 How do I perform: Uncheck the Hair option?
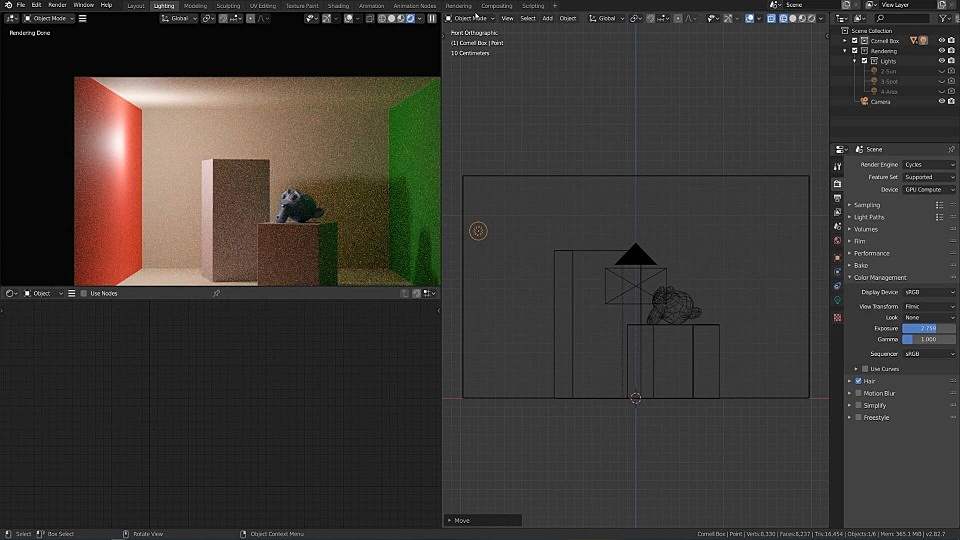pyautogui.click(x=858, y=381)
